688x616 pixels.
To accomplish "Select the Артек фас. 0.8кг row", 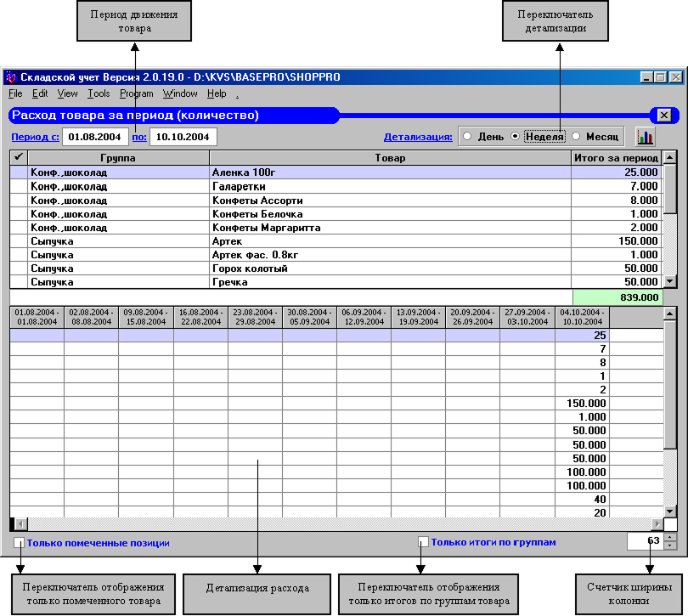I will click(336, 255).
